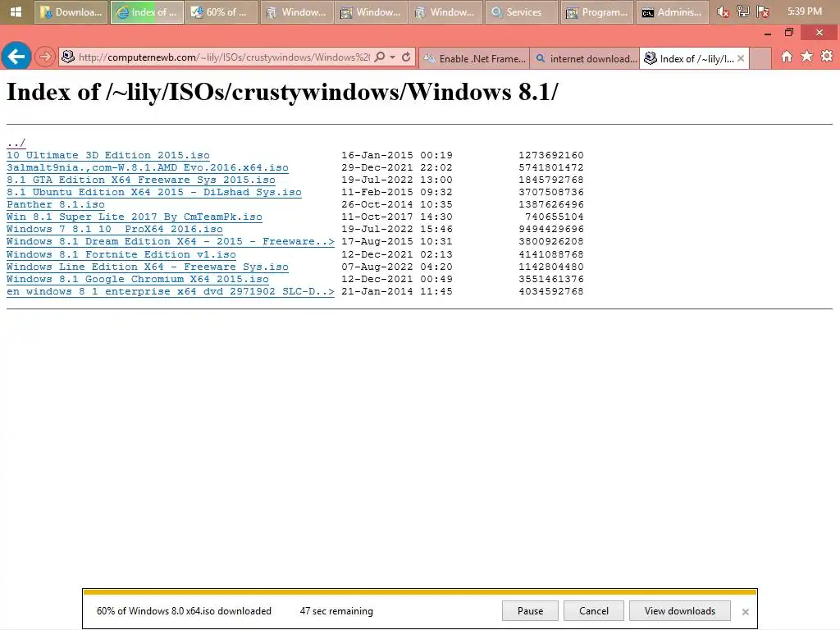The width and height of the screenshot is (840, 630).
Task: Close the Index of /~lily tab
Action: coord(741,58)
